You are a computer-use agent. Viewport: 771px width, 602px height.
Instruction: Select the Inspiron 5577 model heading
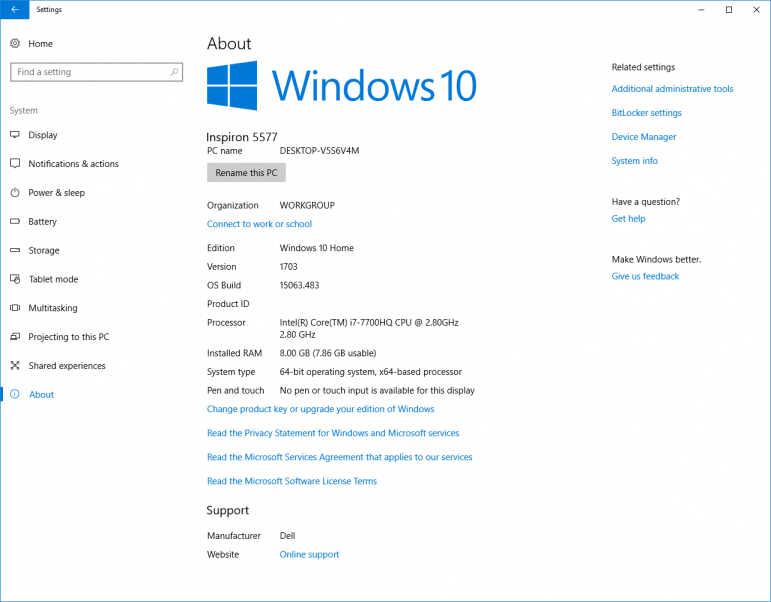(x=242, y=137)
